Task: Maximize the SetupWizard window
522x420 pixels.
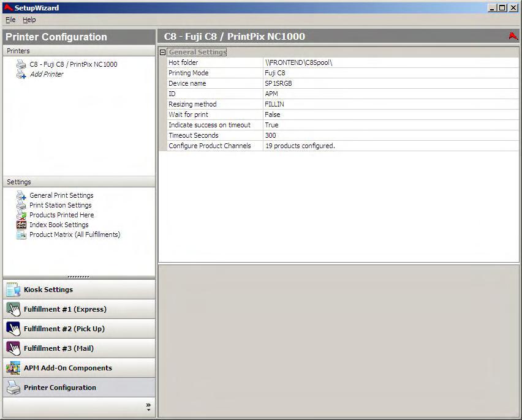Action: coord(502,8)
